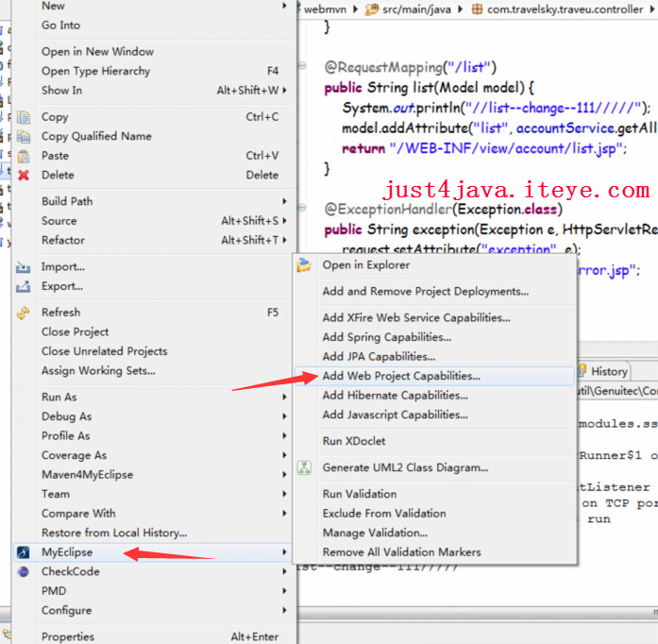Image resolution: width=658 pixels, height=644 pixels.
Task: Select Remove All Validation Markers
Action: [401, 552]
